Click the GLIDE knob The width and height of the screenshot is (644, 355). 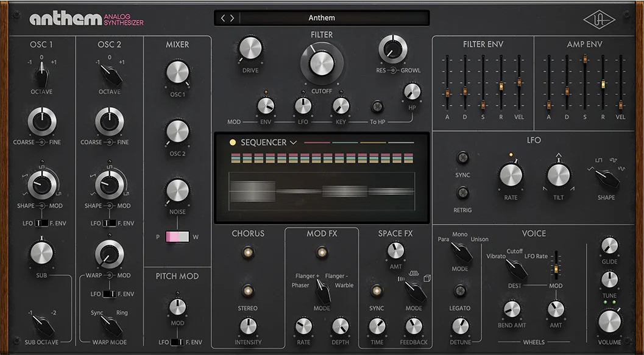[x=609, y=245]
